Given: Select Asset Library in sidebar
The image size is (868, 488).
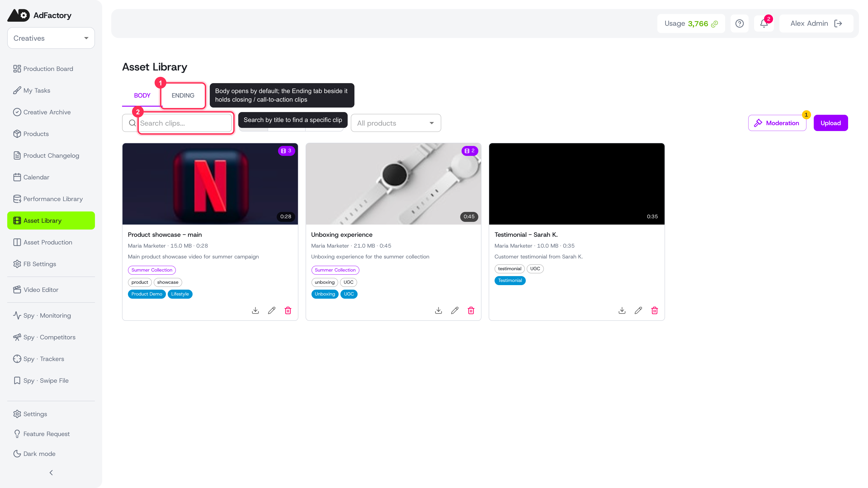Looking at the screenshot, I should pos(51,221).
